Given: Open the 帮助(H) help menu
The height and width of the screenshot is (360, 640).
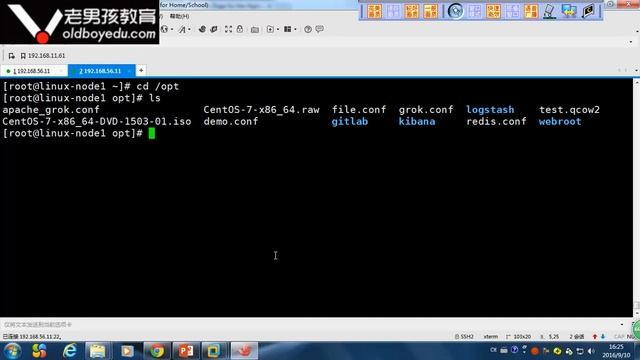Looking at the screenshot, I should tap(179, 16).
